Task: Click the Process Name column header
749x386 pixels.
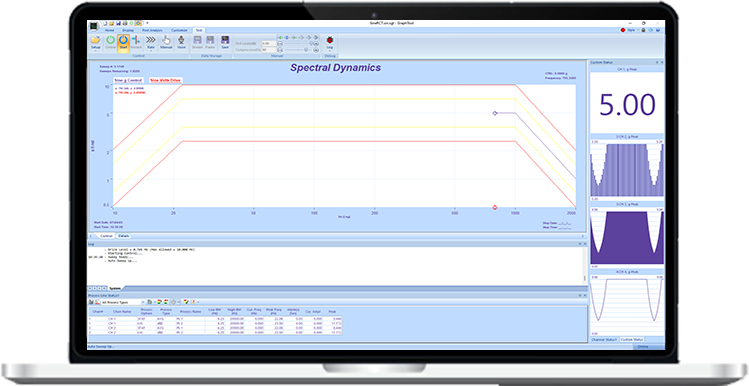Action: (190, 311)
